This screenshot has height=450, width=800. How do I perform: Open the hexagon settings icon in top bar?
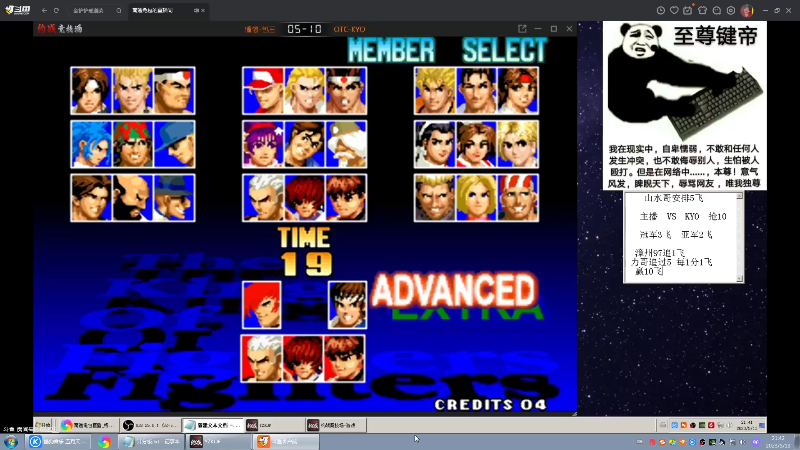pyautogui.click(x=731, y=10)
